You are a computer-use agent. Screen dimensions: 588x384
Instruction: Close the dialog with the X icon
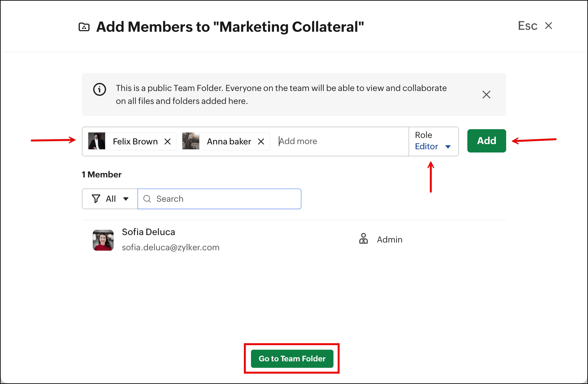549,26
